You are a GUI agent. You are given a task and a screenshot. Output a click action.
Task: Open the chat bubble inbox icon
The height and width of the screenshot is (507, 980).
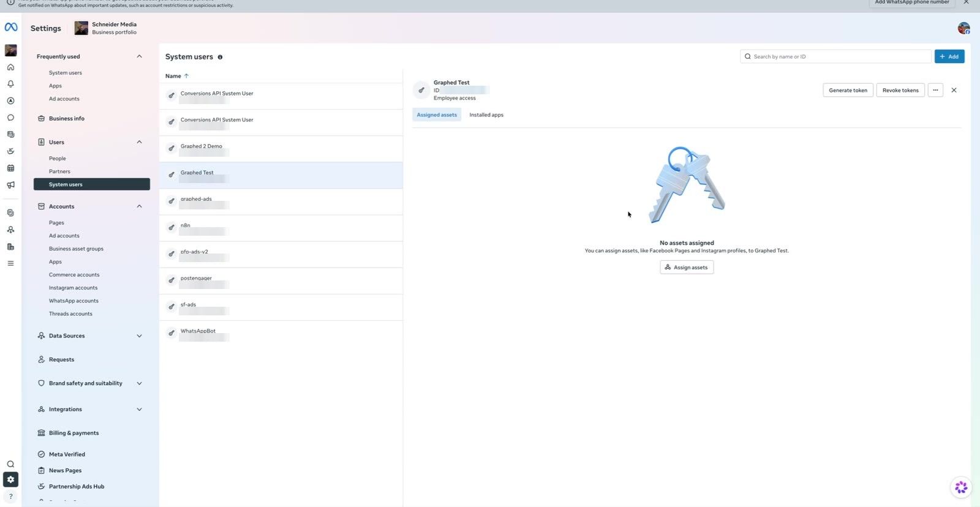[x=10, y=118]
